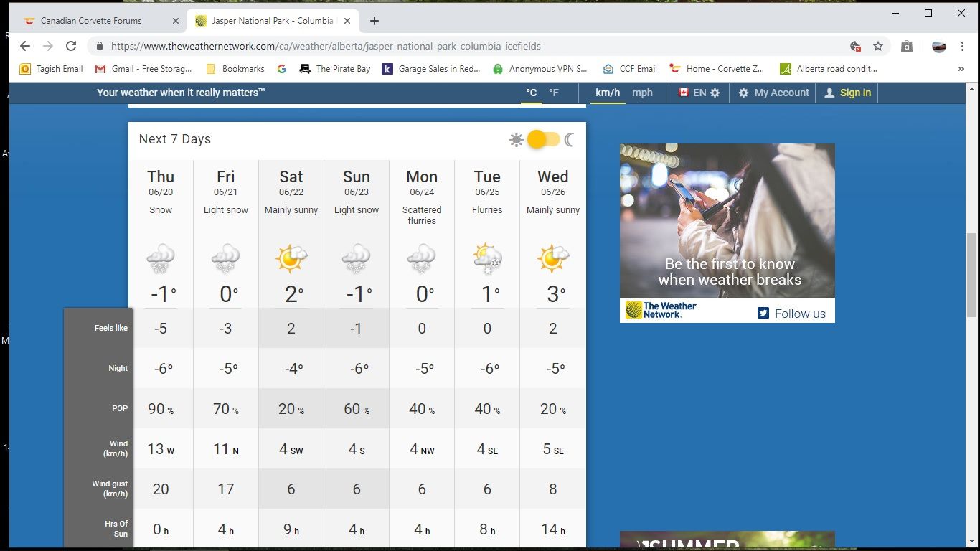980x551 pixels.
Task: Click the Sign in link
Action: click(x=847, y=93)
